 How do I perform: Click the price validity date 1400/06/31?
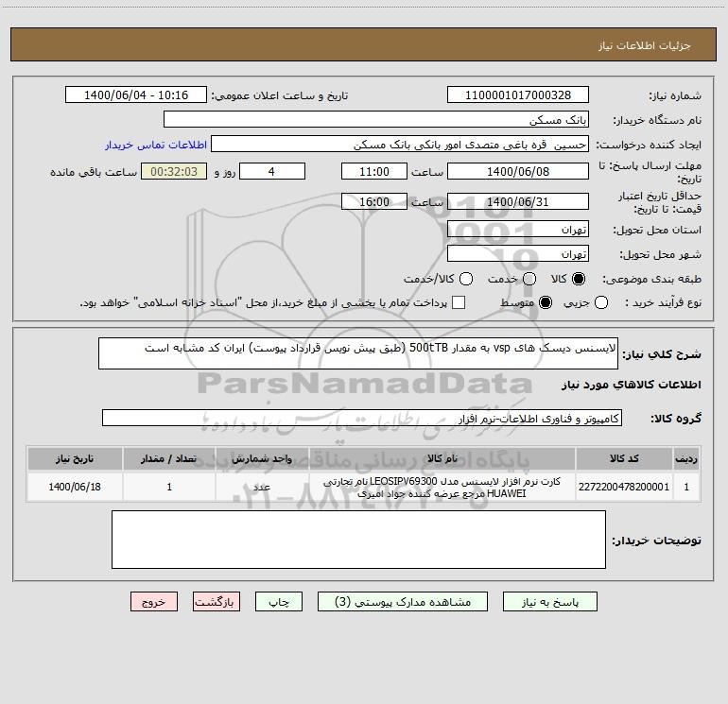(x=518, y=202)
